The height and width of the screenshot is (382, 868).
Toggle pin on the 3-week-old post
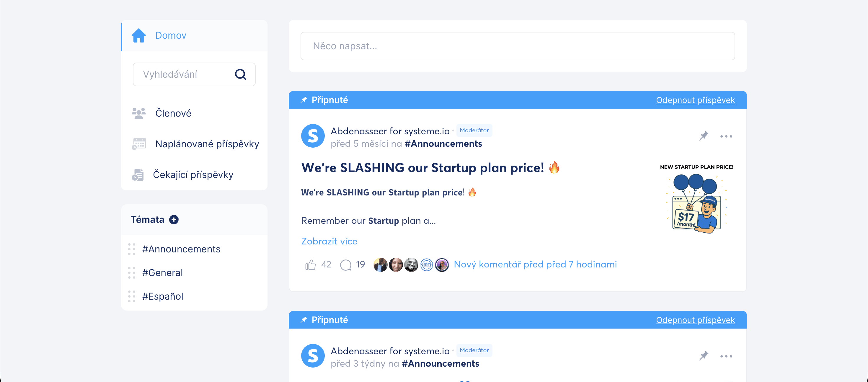704,356
